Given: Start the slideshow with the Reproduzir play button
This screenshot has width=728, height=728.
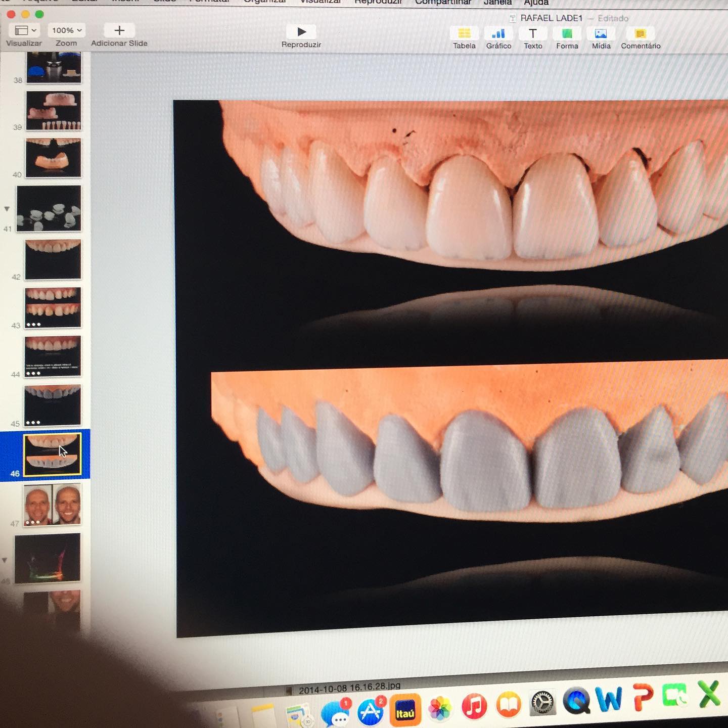Looking at the screenshot, I should point(301,32).
